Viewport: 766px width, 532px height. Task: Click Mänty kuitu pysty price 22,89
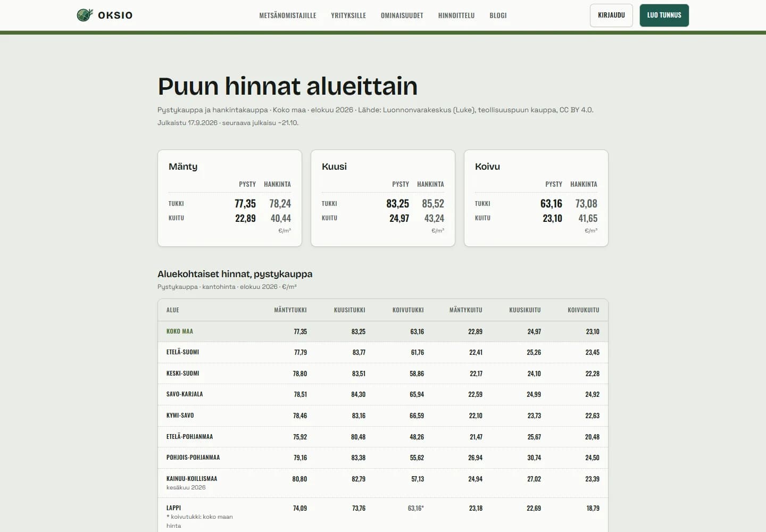245,218
